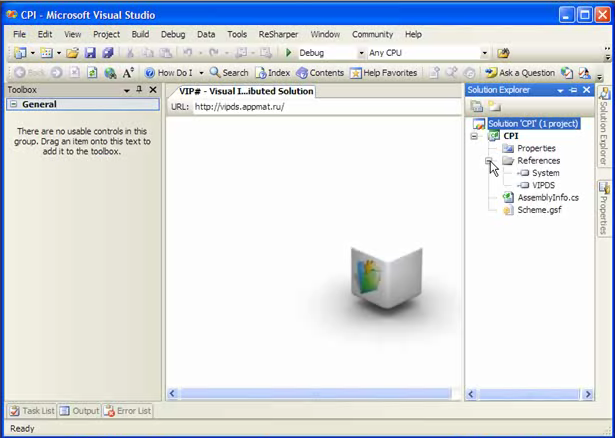Open the Solution Explorer window position dropdown arrow
This screenshot has width=615, height=438.
tap(560, 91)
